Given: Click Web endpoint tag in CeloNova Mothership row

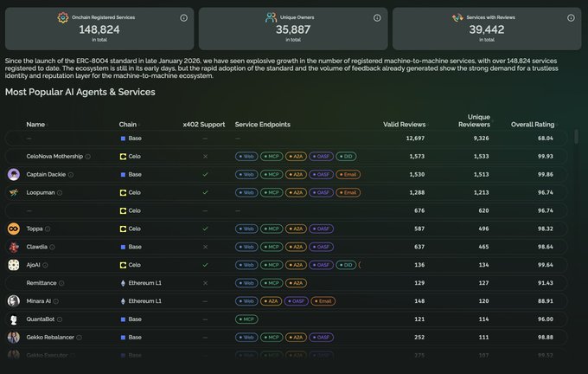Looking at the screenshot, I should pyautogui.click(x=246, y=157).
